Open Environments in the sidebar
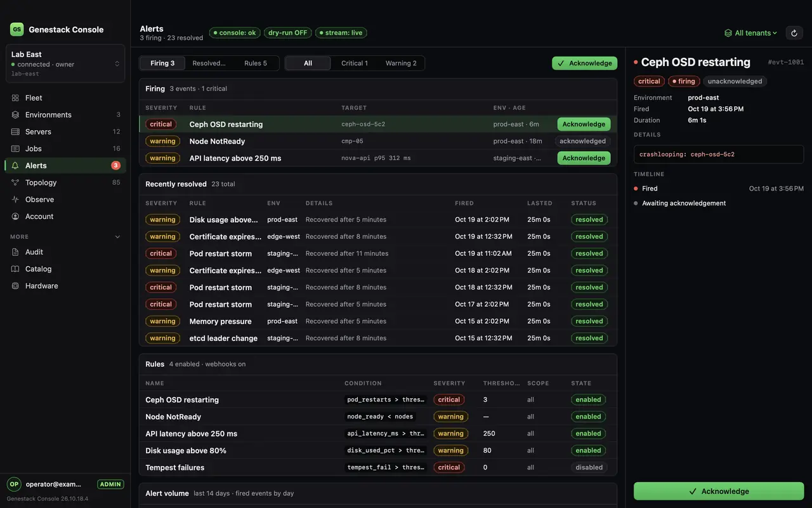This screenshot has height=508, width=812. (x=65, y=115)
